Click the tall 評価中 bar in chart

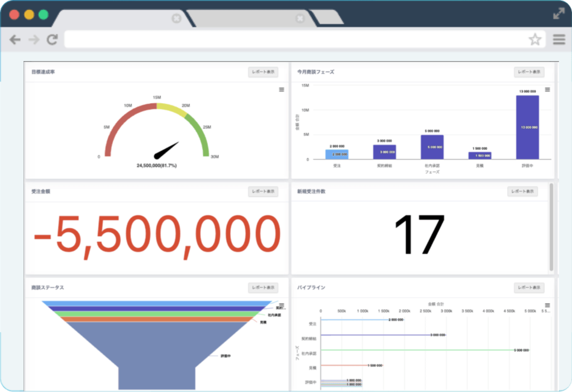tap(527, 127)
